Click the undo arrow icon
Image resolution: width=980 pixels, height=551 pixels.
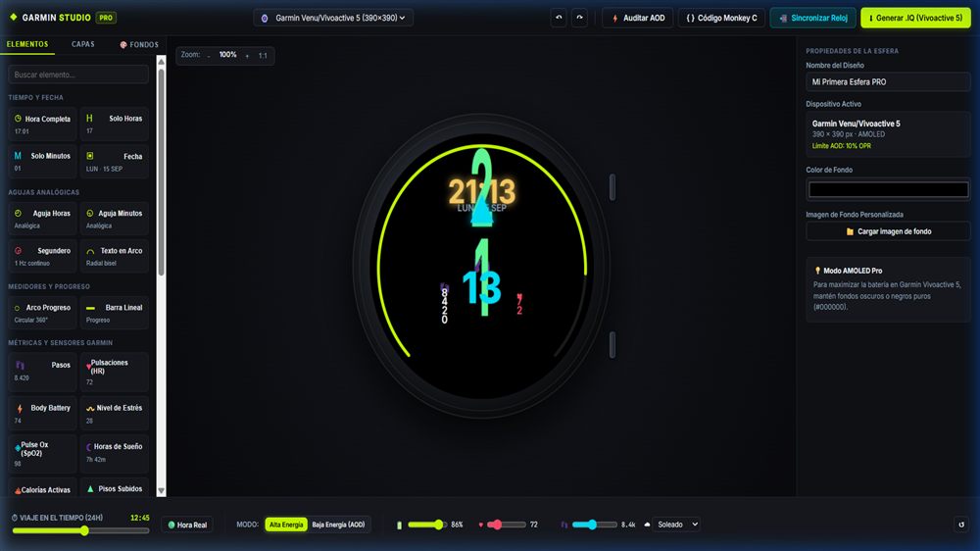tap(559, 18)
